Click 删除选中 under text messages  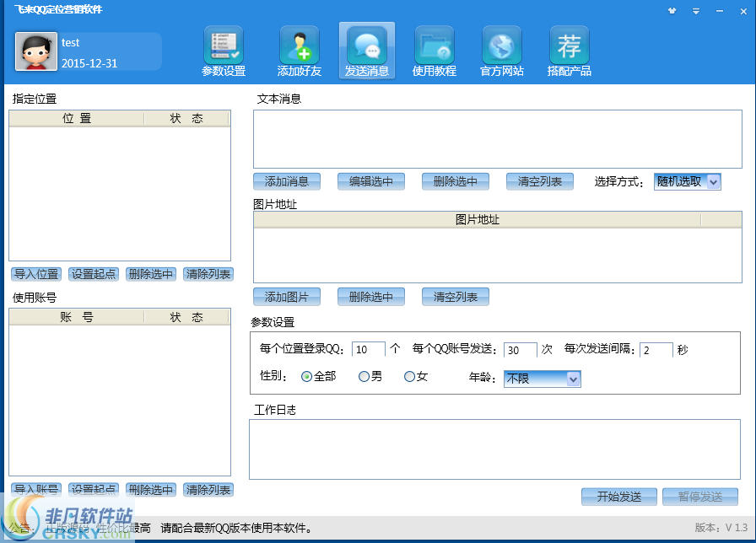[456, 181]
